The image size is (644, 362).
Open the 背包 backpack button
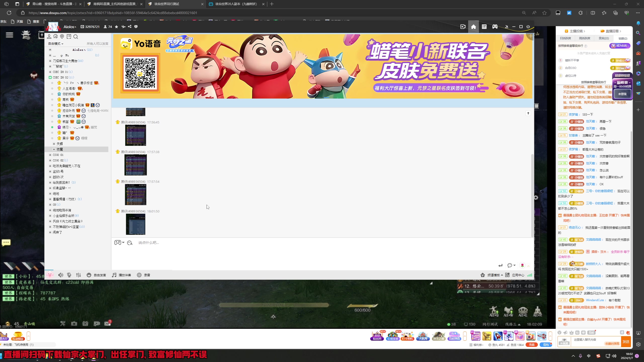tap(546, 345)
